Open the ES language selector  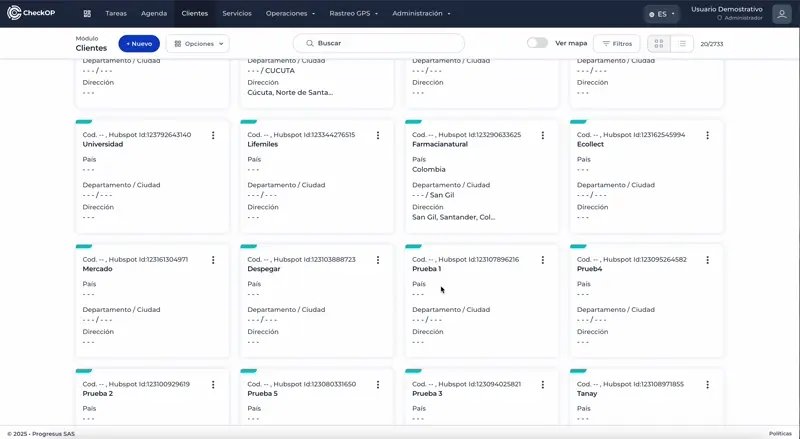pos(662,14)
